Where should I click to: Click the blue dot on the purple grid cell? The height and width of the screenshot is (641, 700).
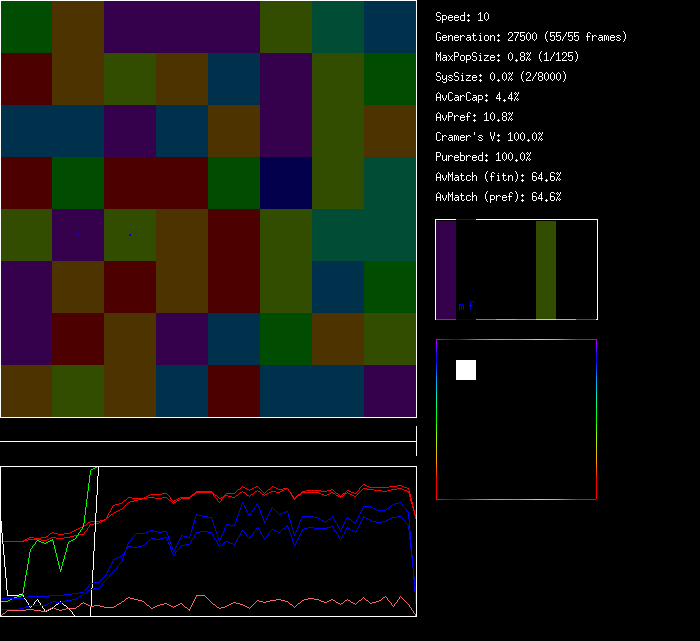click(78, 234)
